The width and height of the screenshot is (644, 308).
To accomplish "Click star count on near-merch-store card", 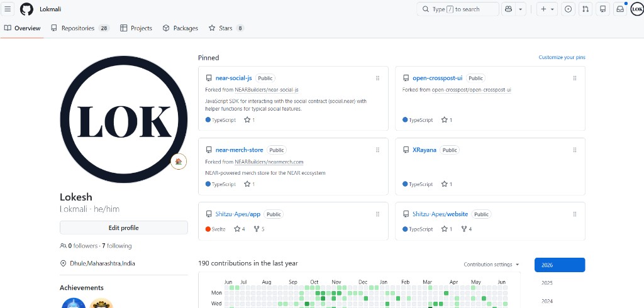I will 249,184.
